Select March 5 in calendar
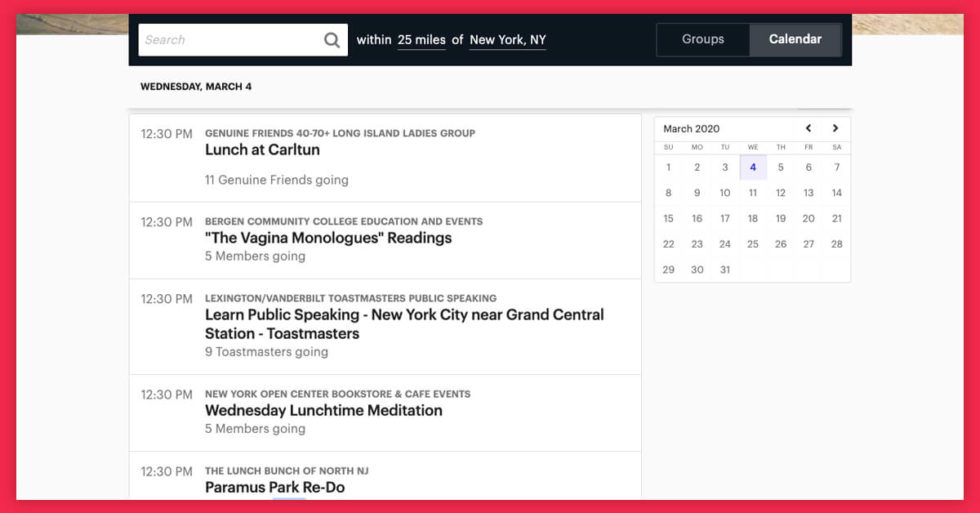Image resolution: width=980 pixels, height=513 pixels. pyautogui.click(x=781, y=167)
